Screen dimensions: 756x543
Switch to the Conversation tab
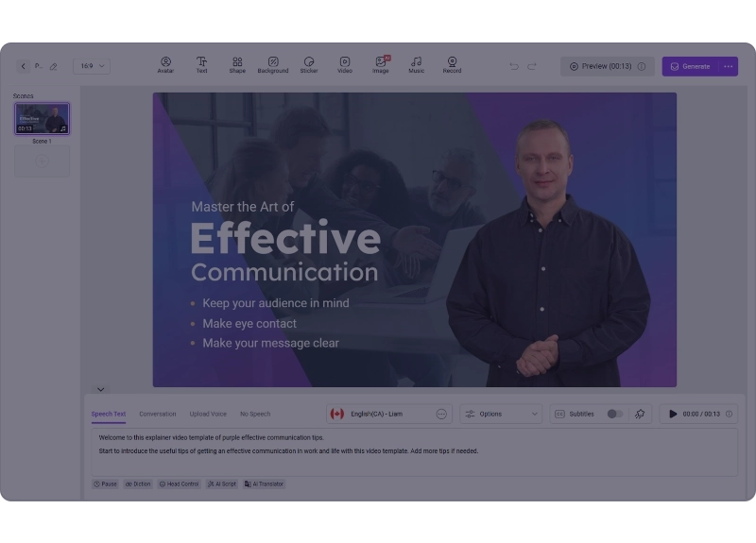[x=158, y=414]
